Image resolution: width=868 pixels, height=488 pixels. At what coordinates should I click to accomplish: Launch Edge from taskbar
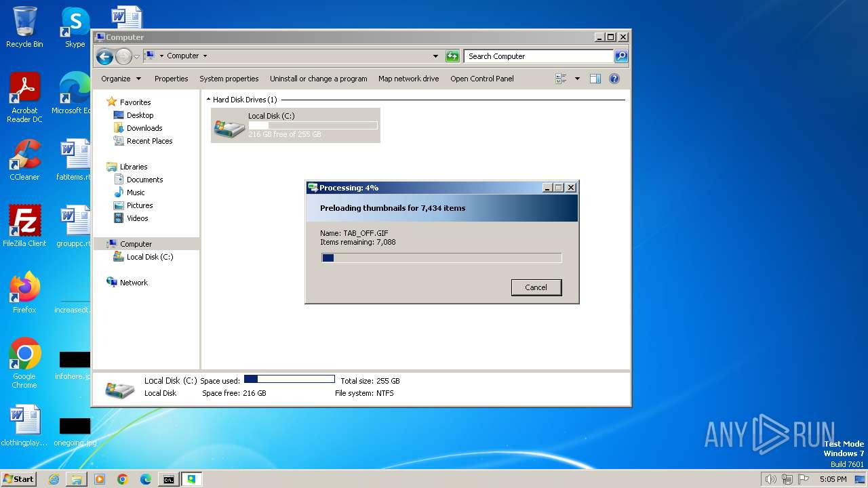tap(146, 479)
